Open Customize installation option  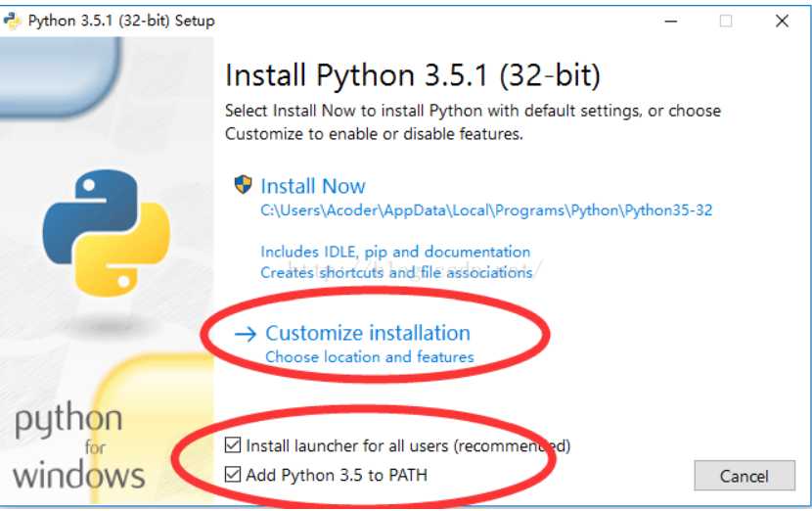tap(368, 333)
